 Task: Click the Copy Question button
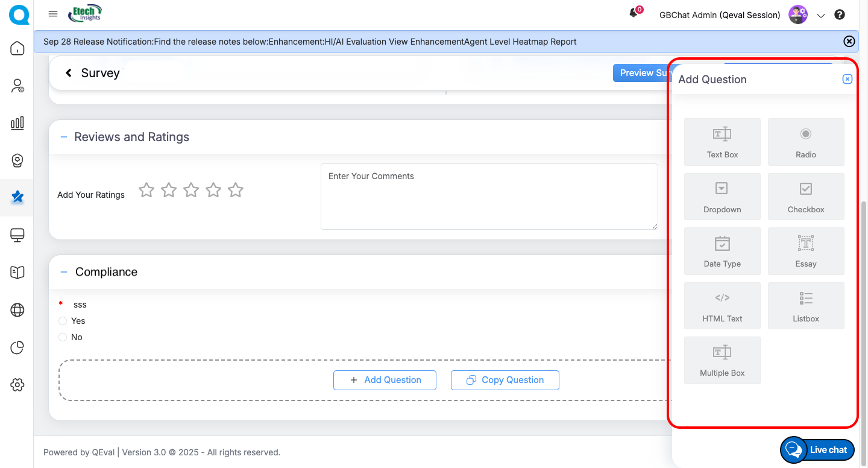[505, 380]
